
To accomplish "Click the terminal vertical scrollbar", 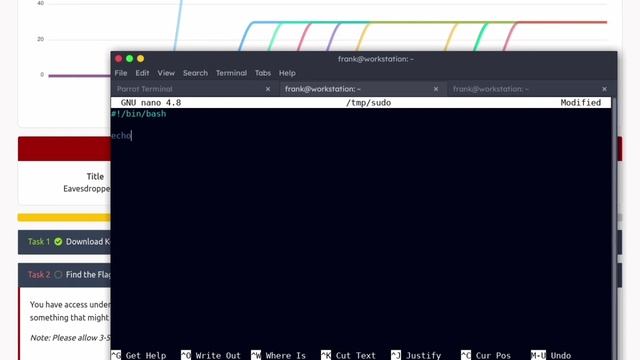I will tap(614, 229).
